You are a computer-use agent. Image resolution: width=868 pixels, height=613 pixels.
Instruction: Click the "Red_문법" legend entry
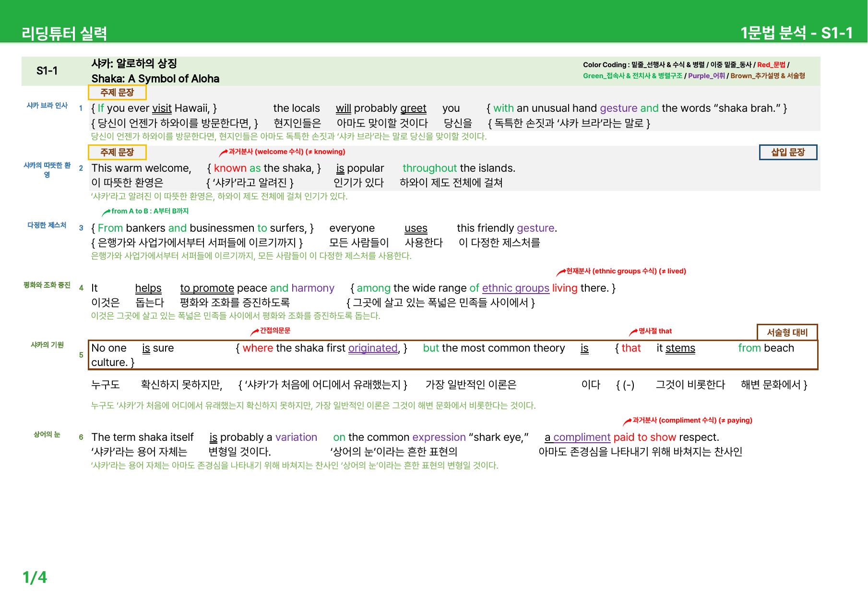[x=771, y=65]
